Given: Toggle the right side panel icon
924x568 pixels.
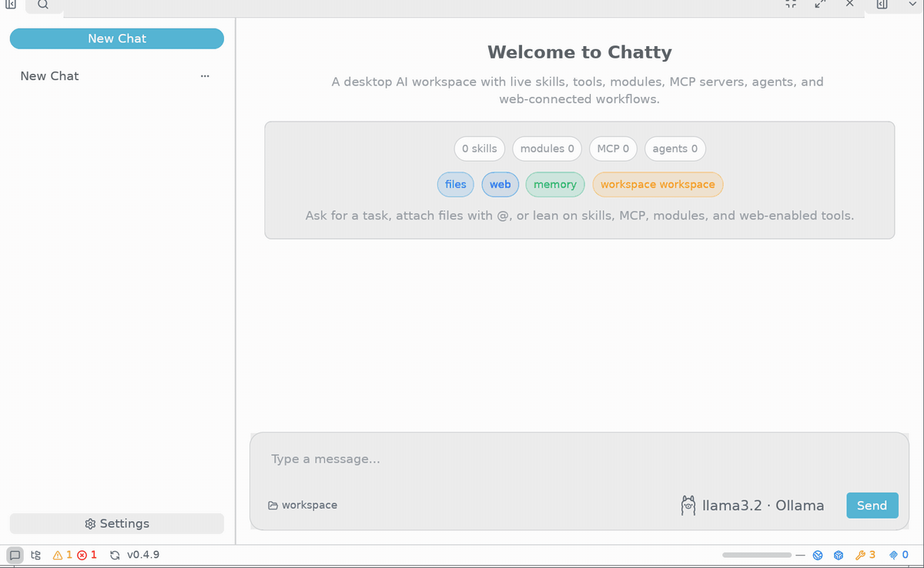Looking at the screenshot, I should tap(882, 4).
